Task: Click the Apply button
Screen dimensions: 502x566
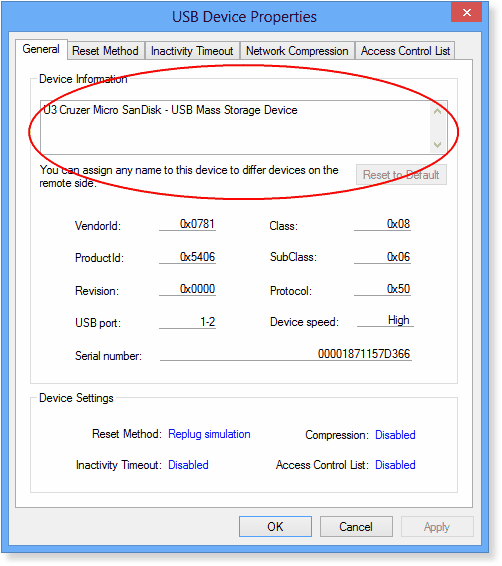Action: click(437, 527)
